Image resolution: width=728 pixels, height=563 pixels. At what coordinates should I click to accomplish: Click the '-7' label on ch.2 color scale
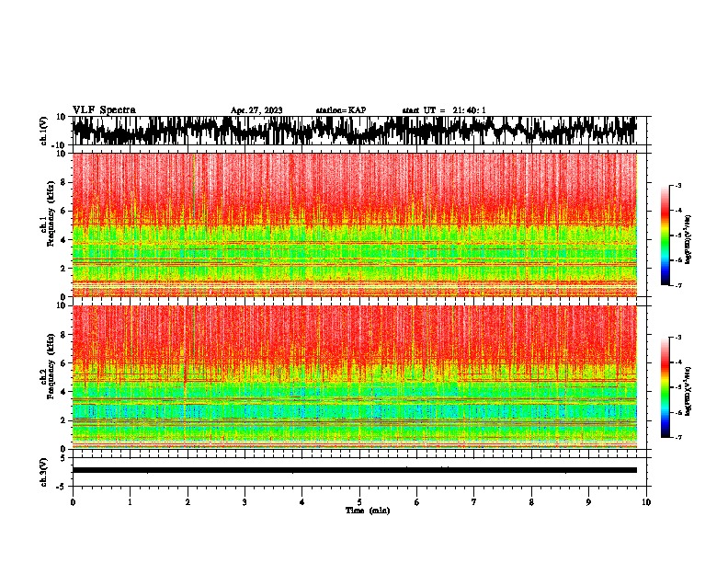tap(678, 438)
